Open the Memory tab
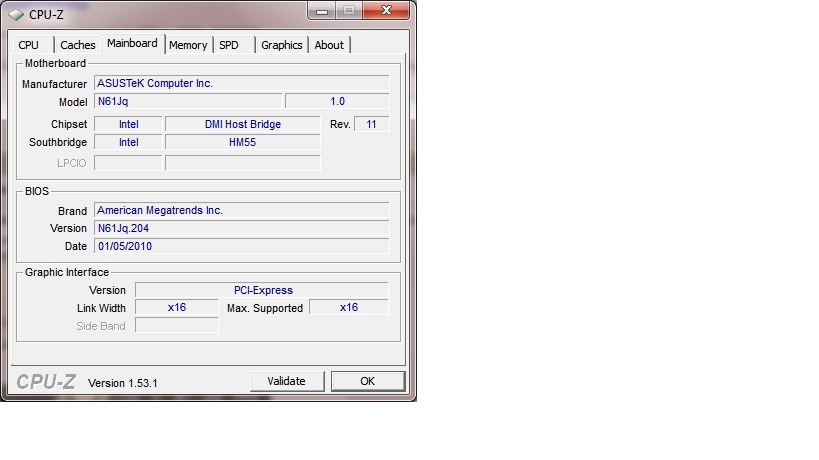 coord(188,45)
